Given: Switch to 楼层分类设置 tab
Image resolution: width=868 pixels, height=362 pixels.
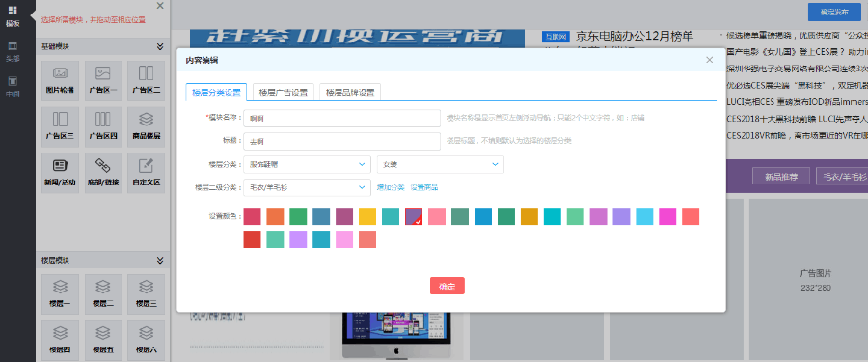Looking at the screenshot, I should pyautogui.click(x=216, y=93).
